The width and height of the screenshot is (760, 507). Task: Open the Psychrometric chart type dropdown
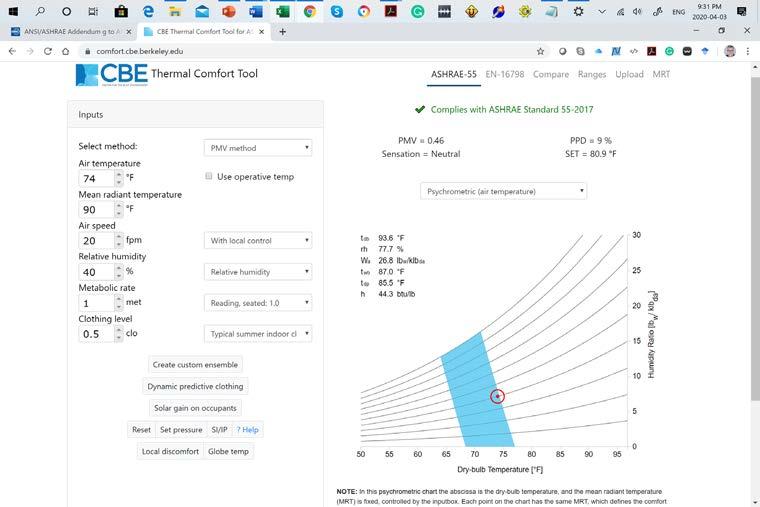tap(504, 191)
